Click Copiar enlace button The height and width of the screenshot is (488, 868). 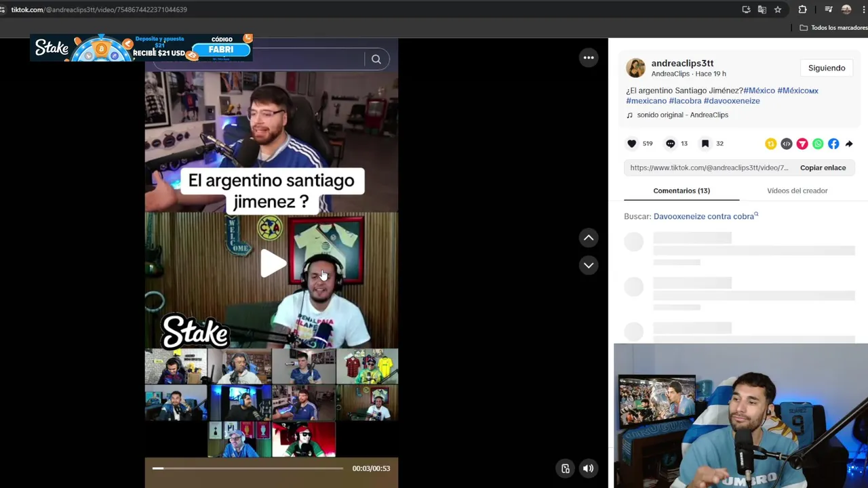(823, 167)
